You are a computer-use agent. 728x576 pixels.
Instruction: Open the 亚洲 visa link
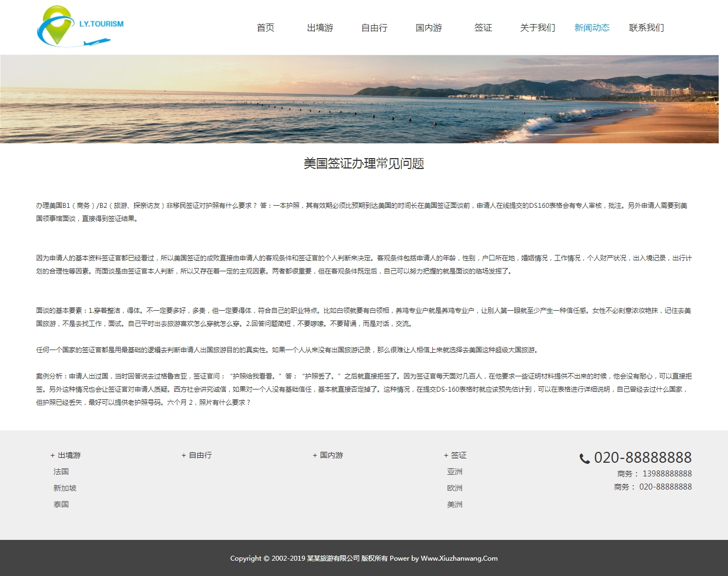pyautogui.click(x=455, y=472)
